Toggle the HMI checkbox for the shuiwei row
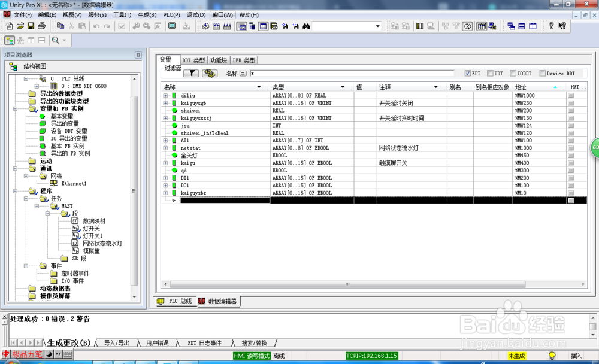Image resolution: width=599 pixels, height=364 pixels. 571,110
